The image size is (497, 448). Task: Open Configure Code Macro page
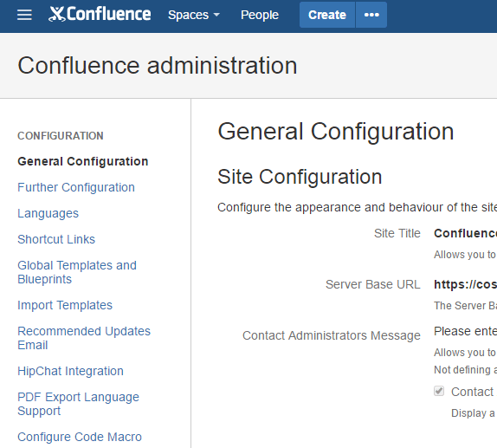[80, 437]
